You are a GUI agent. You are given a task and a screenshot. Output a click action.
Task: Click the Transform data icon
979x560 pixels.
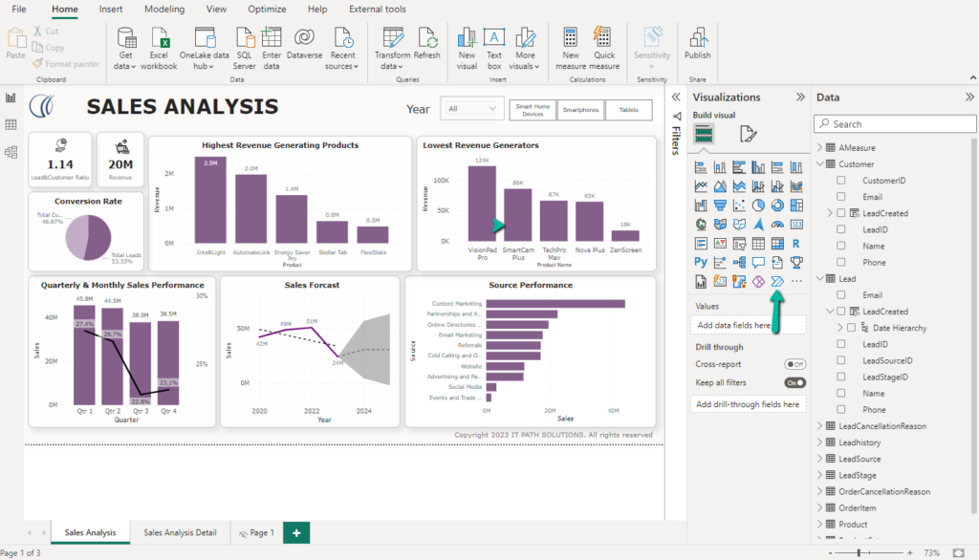click(392, 38)
